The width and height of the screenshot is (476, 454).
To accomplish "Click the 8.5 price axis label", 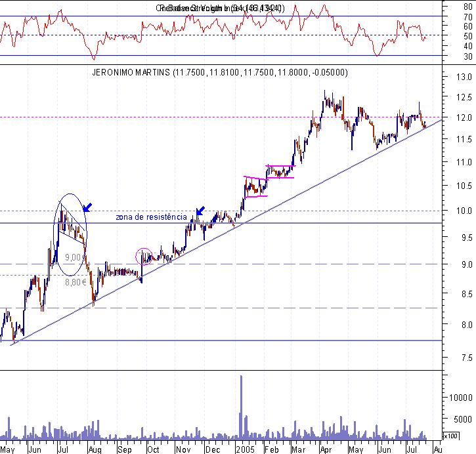I will (467, 294).
